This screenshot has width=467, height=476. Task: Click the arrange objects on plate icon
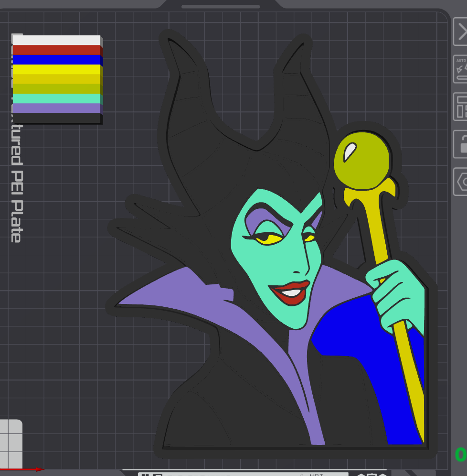pyautogui.click(x=460, y=107)
